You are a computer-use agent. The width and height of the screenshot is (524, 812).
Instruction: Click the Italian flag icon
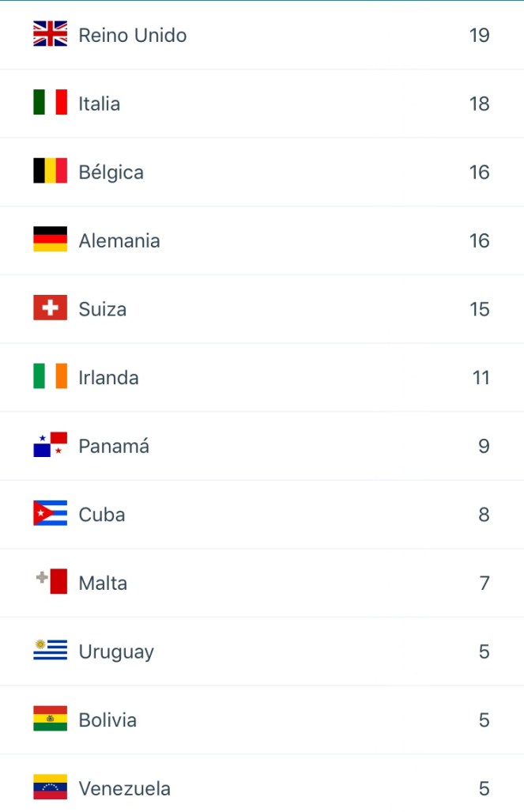[x=50, y=103]
